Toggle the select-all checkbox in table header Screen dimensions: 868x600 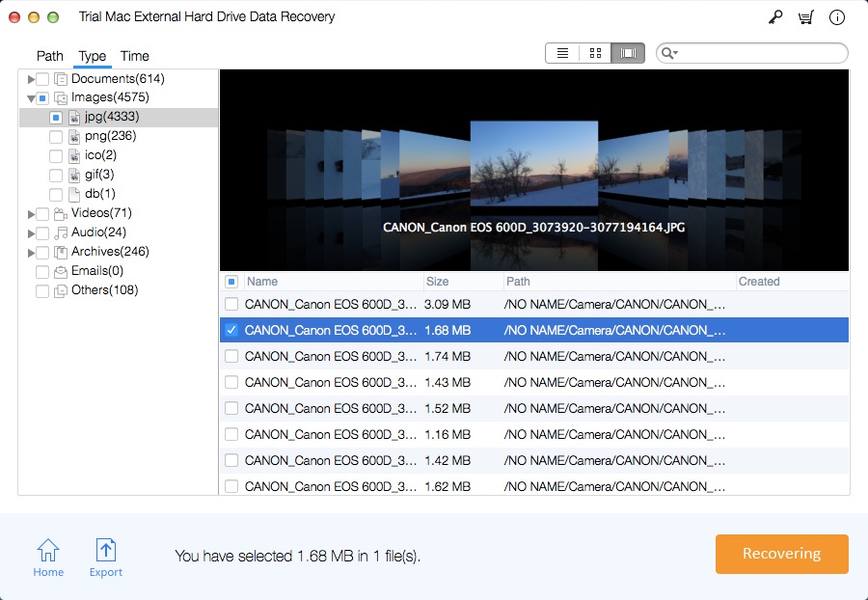pyautogui.click(x=231, y=282)
